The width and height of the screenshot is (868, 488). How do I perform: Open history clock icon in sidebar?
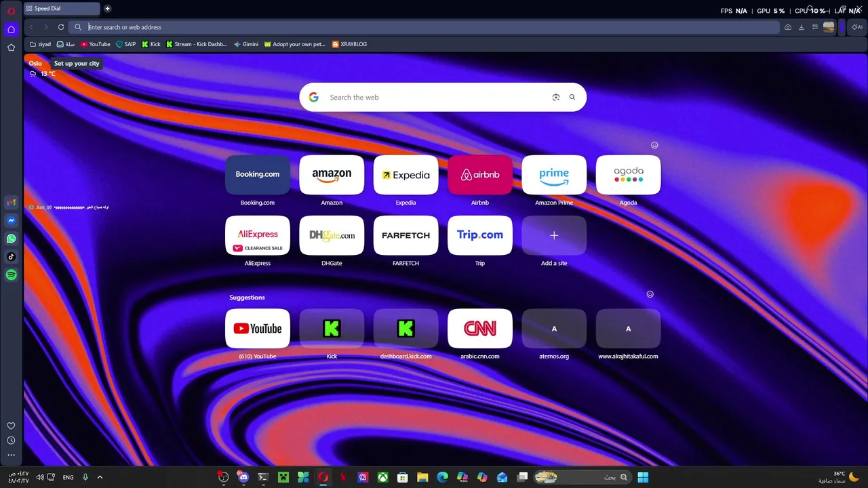[11, 441]
